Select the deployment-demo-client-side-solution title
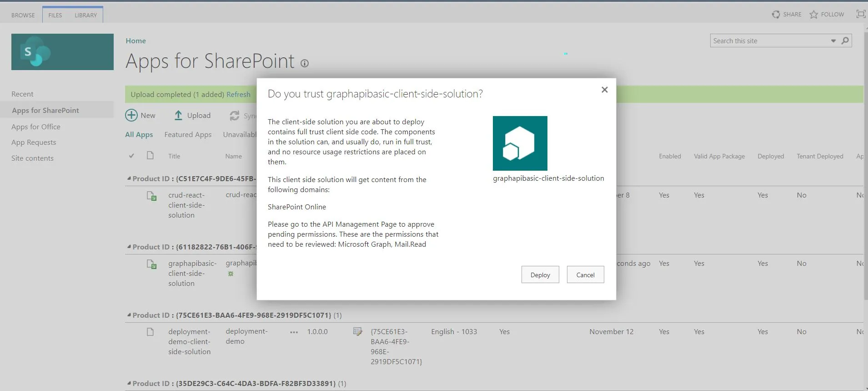Viewport: 868px width, 391px height. point(190,341)
